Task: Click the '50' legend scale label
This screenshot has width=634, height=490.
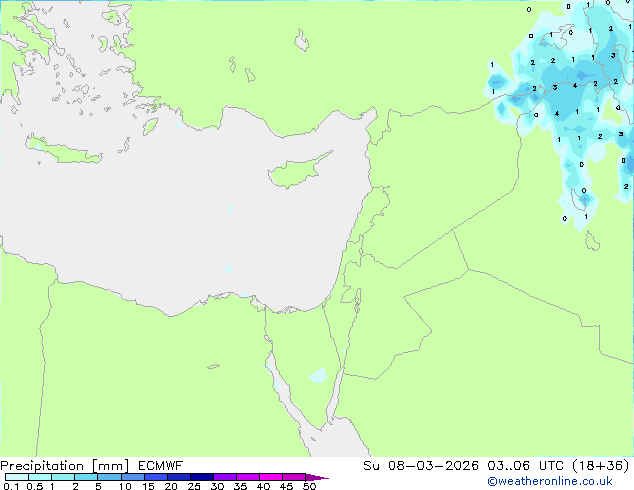Action: click(310, 486)
